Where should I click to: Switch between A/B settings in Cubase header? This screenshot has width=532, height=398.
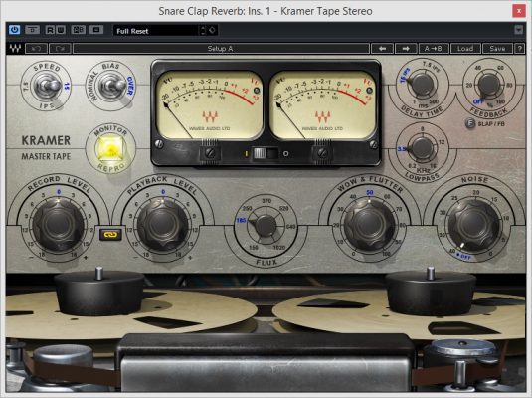[x=78, y=30]
